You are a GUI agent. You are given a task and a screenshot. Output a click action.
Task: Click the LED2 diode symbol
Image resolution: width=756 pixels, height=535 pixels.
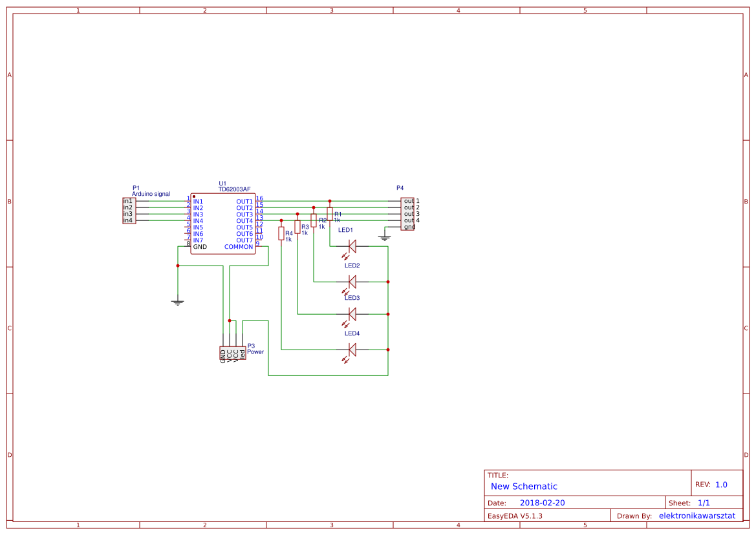351,281
